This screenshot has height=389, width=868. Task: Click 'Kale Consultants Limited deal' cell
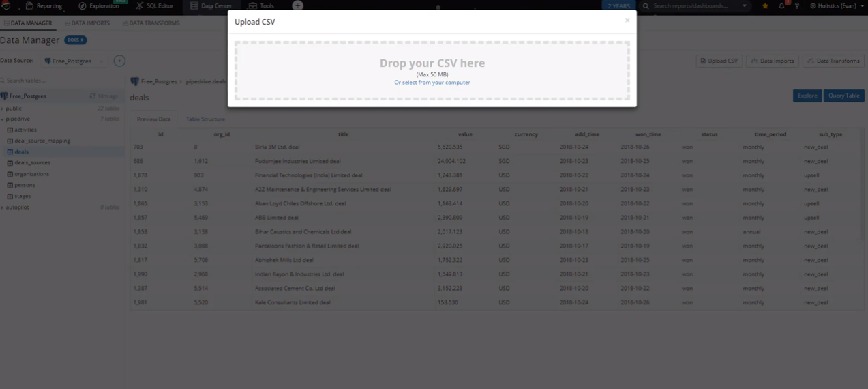pos(293,302)
